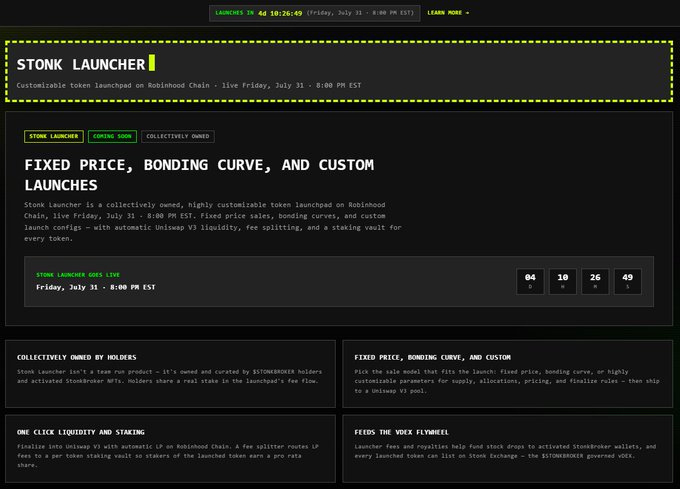Select the STONK LAUNCHER tag badge
Viewport: 680px width, 489px height.
tap(54, 137)
